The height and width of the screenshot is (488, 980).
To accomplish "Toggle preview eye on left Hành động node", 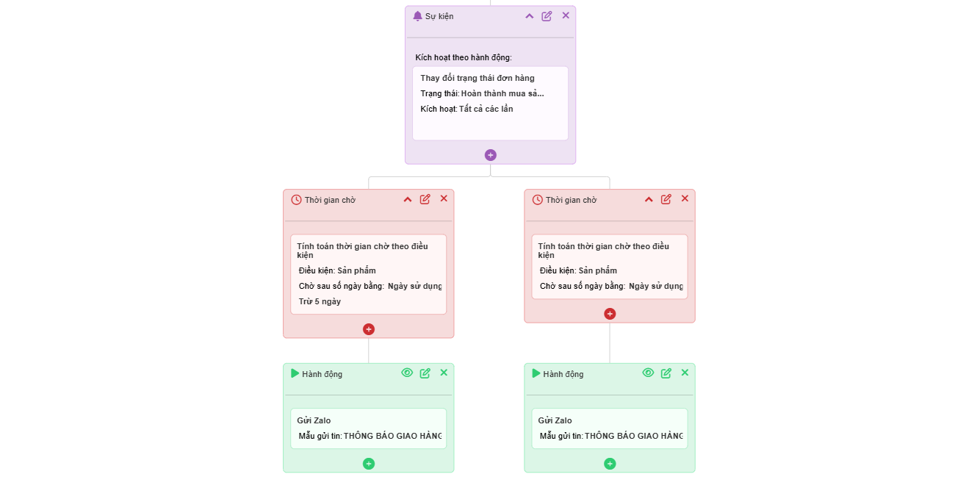I will click(x=407, y=373).
